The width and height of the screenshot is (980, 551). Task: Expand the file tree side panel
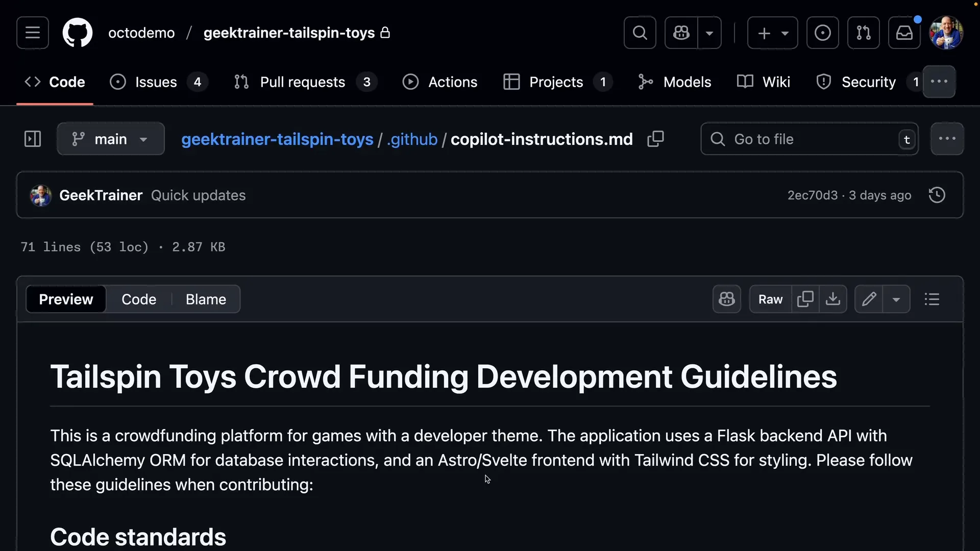pos(33,139)
